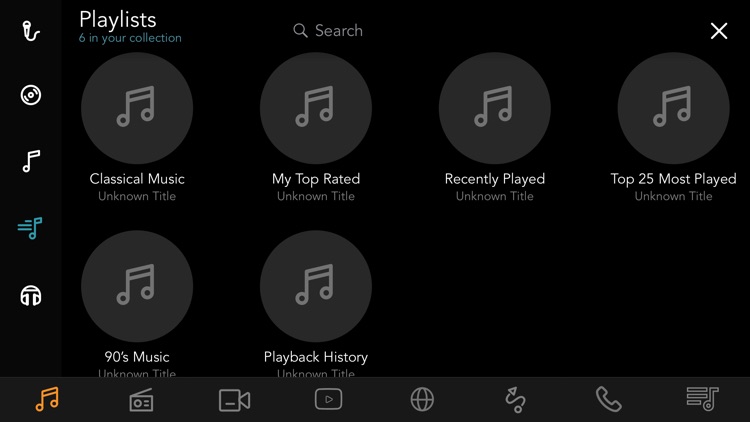Switch to the Radio tab
The width and height of the screenshot is (750, 422).
click(x=141, y=400)
